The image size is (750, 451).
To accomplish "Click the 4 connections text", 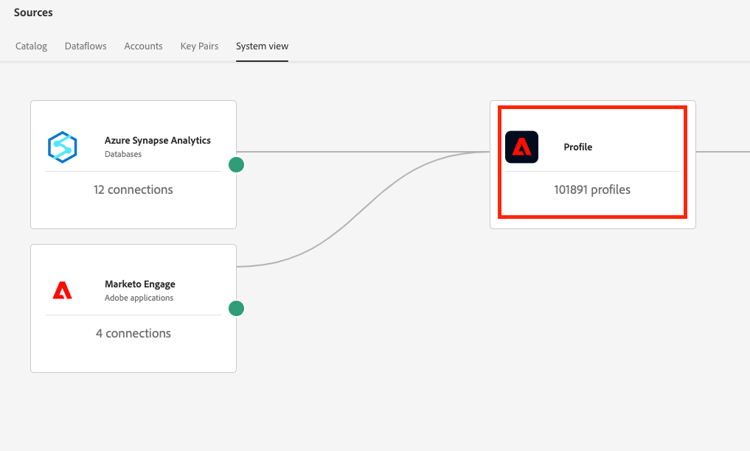I will [x=133, y=333].
